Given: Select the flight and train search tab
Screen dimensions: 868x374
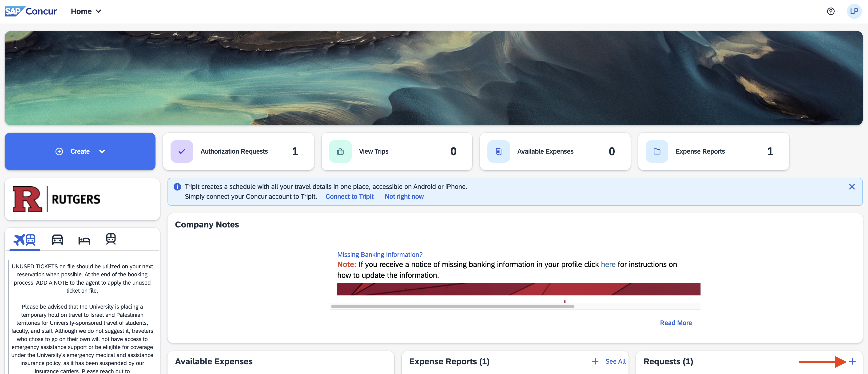Looking at the screenshot, I should [x=25, y=239].
